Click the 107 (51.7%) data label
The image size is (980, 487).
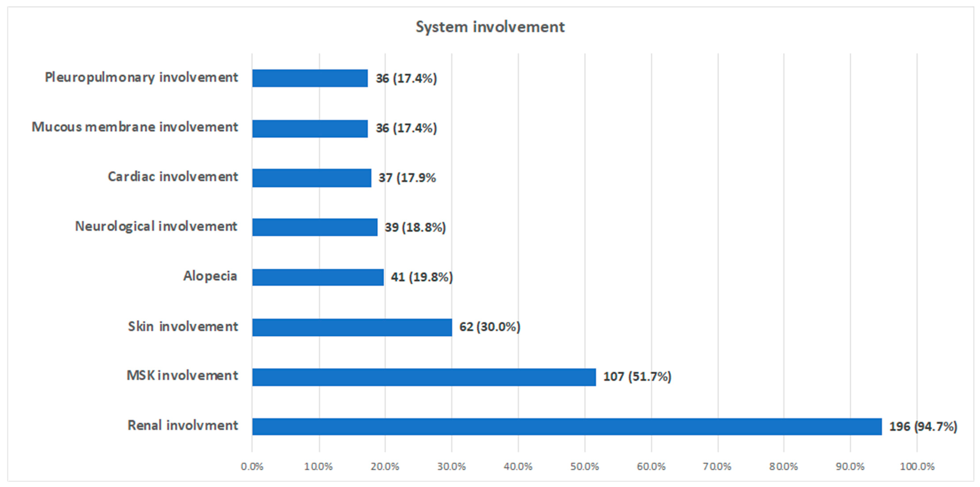pos(637,377)
